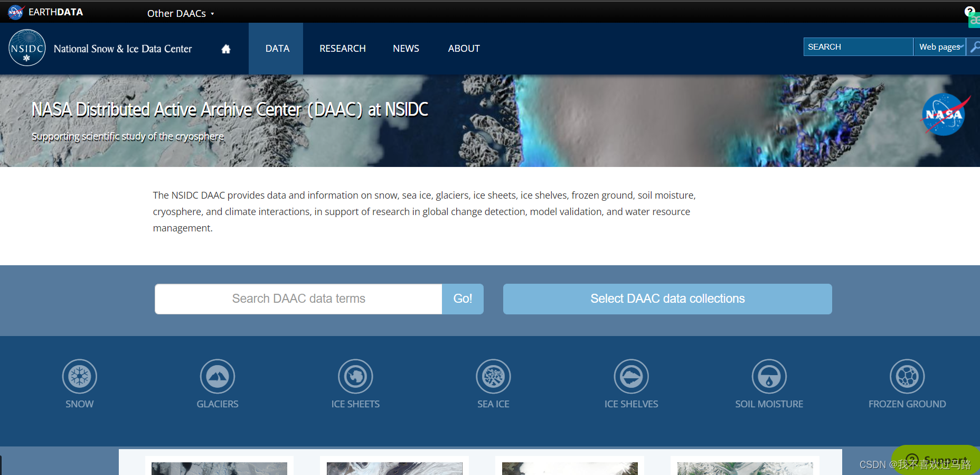This screenshot has width=980, height=475.
Task: Select the Glaciers mountain icon
Action: [218, 376]
